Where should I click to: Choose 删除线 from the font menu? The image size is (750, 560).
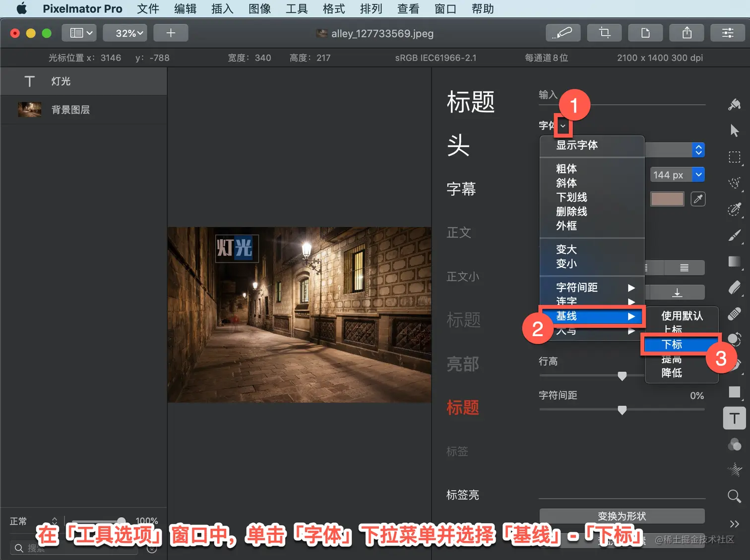592,212
